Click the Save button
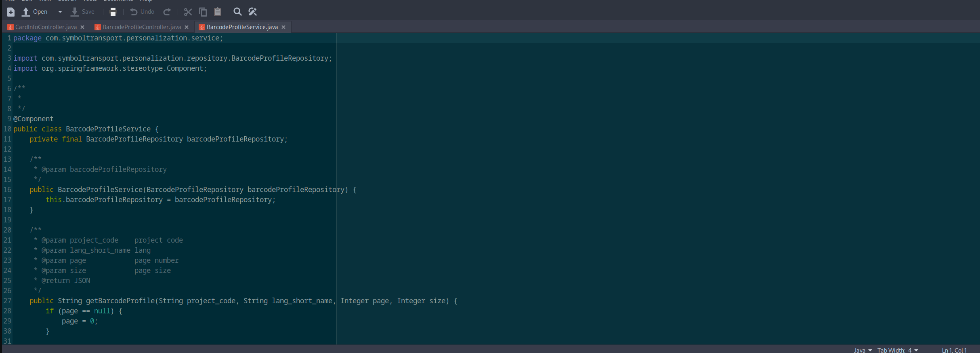 (x=83, y=12)
